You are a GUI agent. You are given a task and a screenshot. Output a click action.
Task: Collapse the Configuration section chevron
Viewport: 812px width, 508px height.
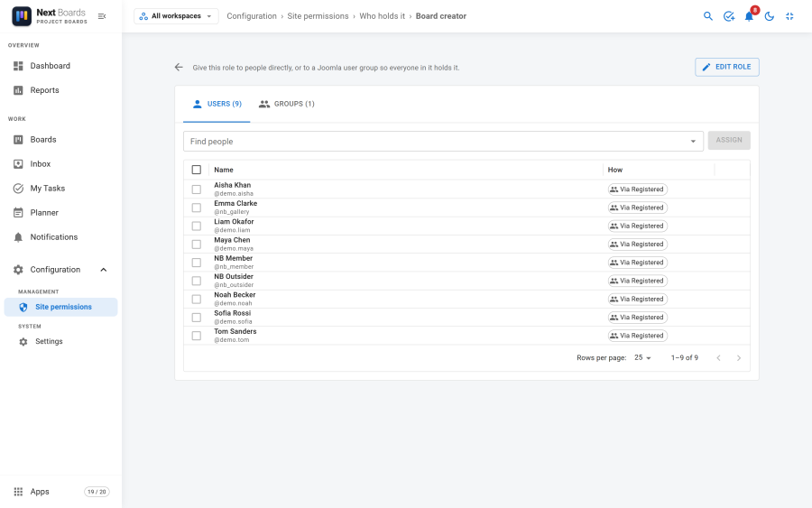tap(104, 269)
